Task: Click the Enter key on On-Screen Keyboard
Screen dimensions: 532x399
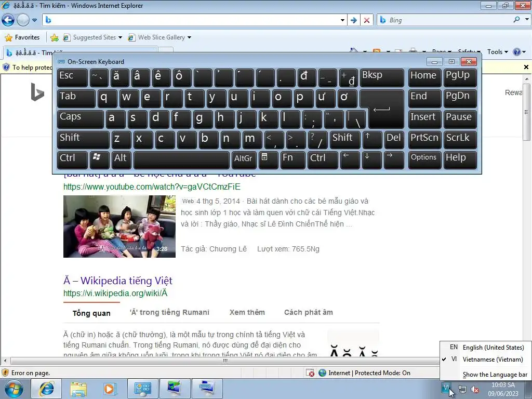Action: click(x=386, y=110)
